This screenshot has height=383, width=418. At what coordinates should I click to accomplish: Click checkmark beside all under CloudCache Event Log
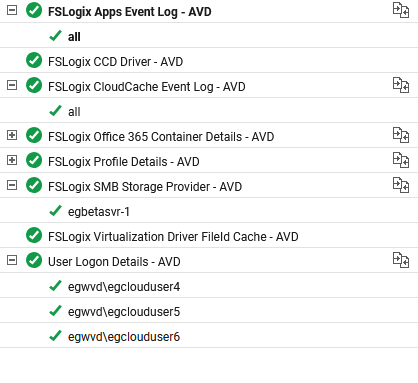coord(55,110)
